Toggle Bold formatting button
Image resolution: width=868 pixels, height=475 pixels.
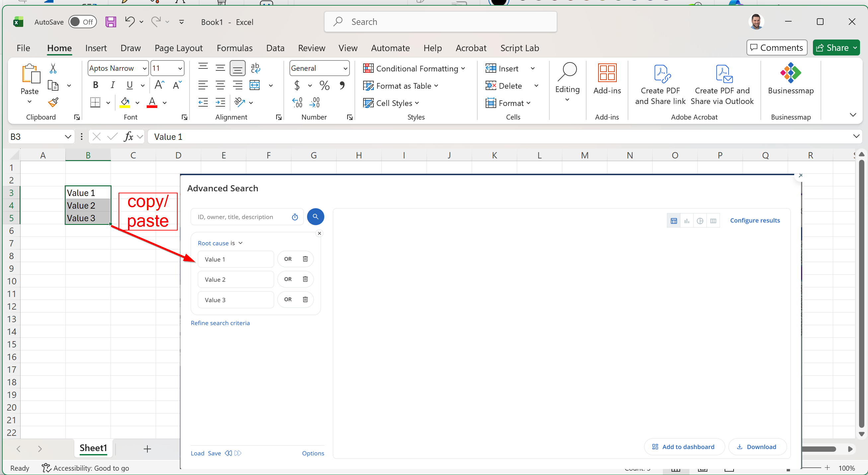(96, 85)
